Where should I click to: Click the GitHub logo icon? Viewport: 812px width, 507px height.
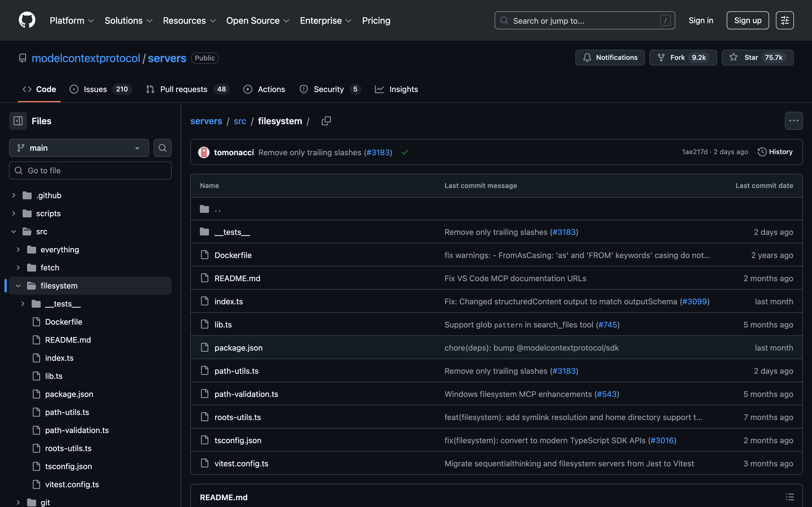click(x=27, y=20)
